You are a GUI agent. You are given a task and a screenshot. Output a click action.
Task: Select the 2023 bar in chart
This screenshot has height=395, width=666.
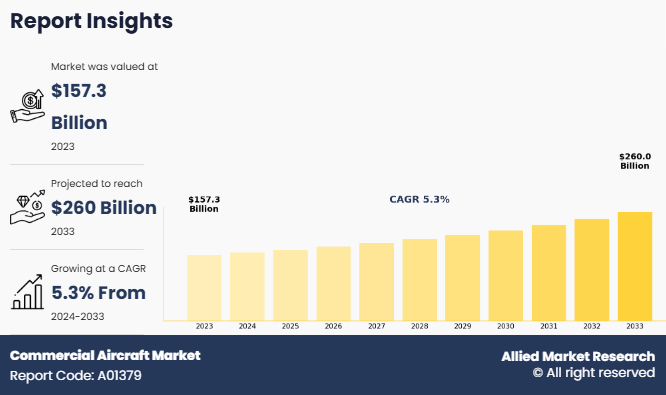204,288
